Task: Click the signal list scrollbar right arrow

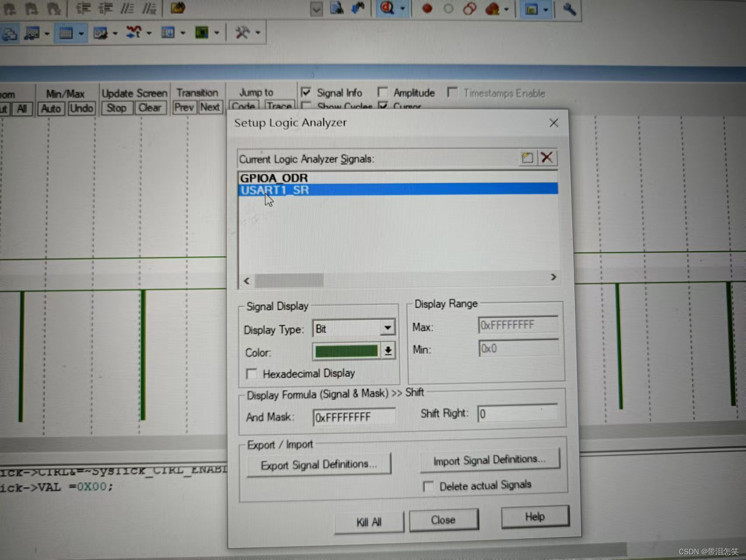Action: tap(553, 277)
